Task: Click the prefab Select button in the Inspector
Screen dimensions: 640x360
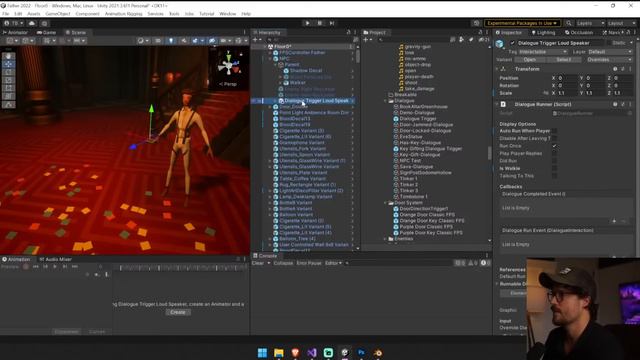Action: (564, 60)
